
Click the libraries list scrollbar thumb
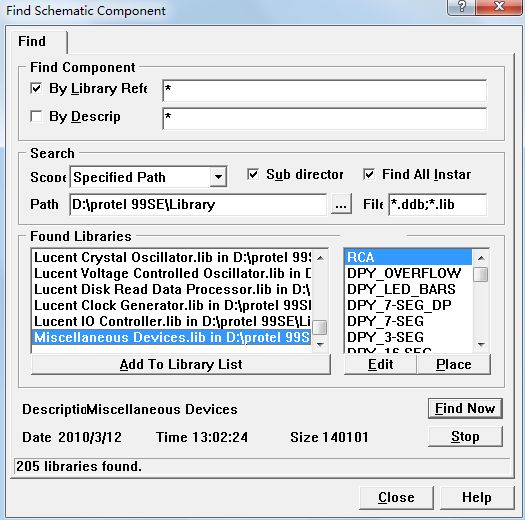click(320, 327)
